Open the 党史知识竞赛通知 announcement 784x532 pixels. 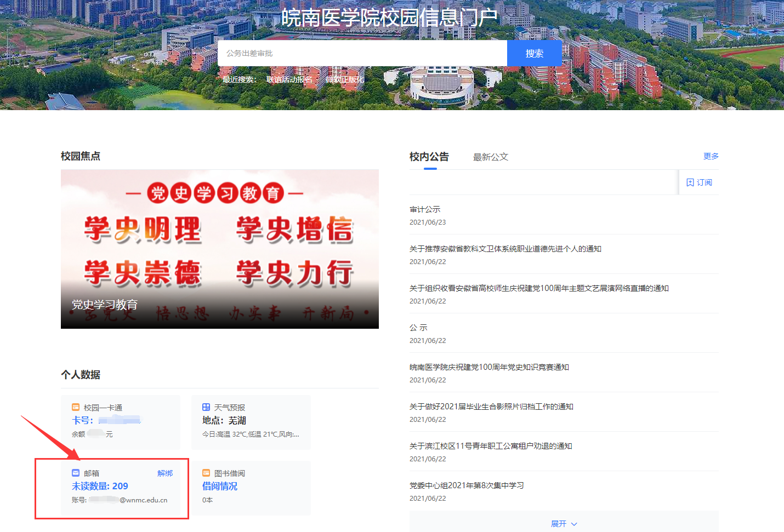pos(489,367)
